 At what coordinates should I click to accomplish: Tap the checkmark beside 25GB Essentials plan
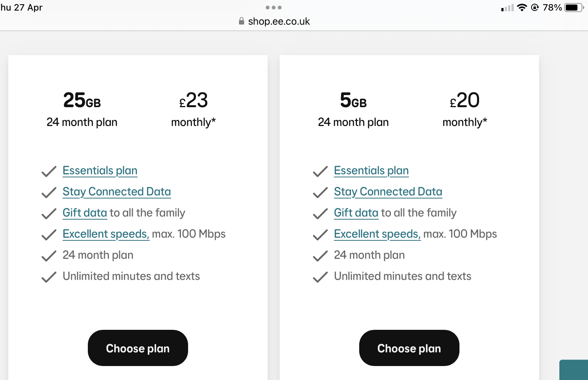(x=49, y=172)
